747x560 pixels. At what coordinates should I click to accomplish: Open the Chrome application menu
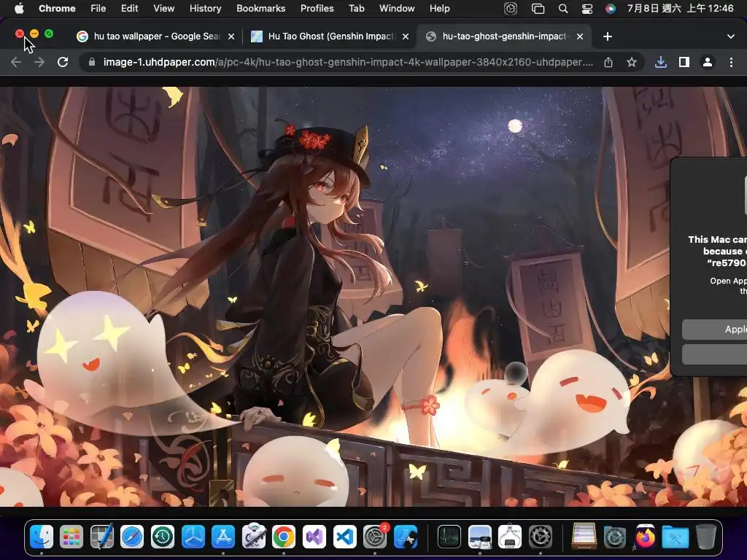[x=57, y=9]
